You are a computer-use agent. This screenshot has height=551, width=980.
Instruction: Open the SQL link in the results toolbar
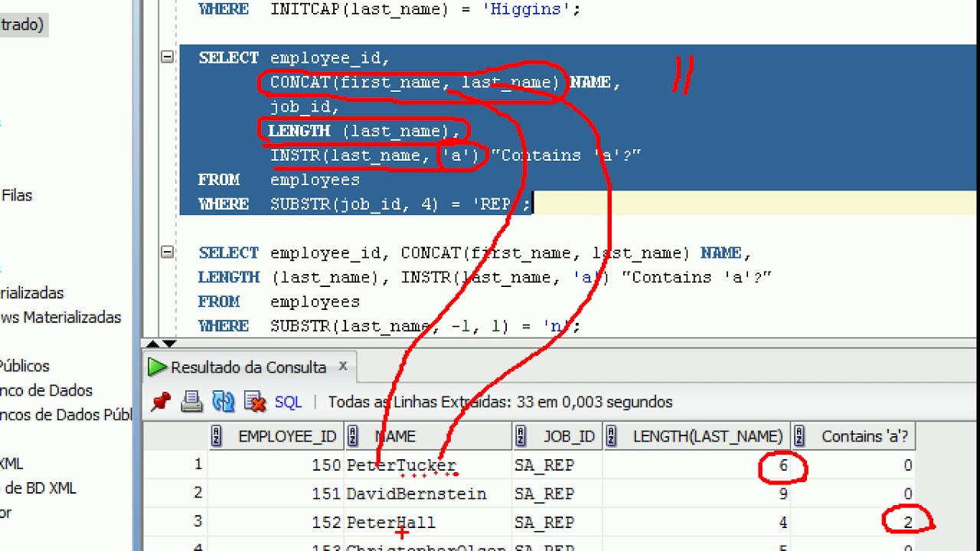pyautogui.click(x=288, y=402)
